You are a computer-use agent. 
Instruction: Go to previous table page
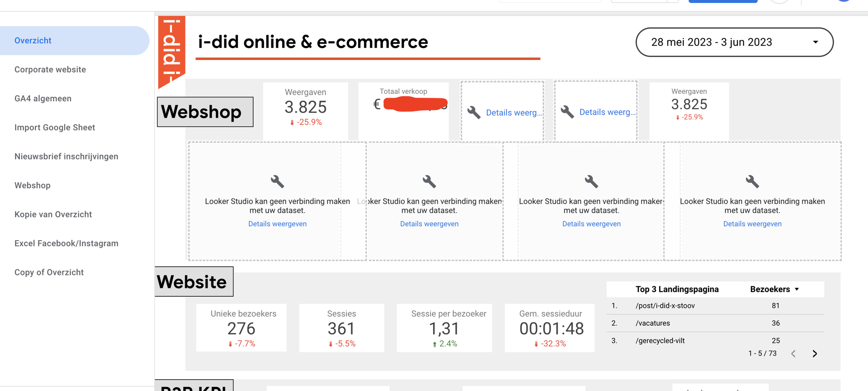(793, 354)
